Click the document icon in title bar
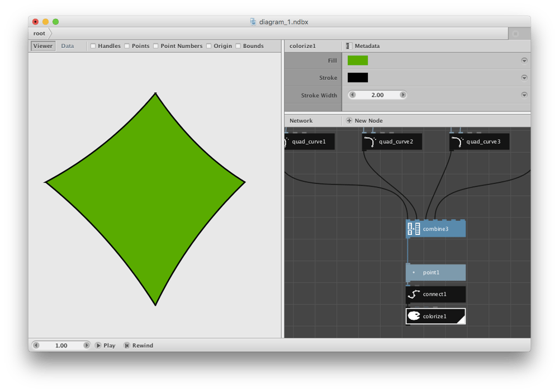Screen dimensions: 559x392 (253, 22)
